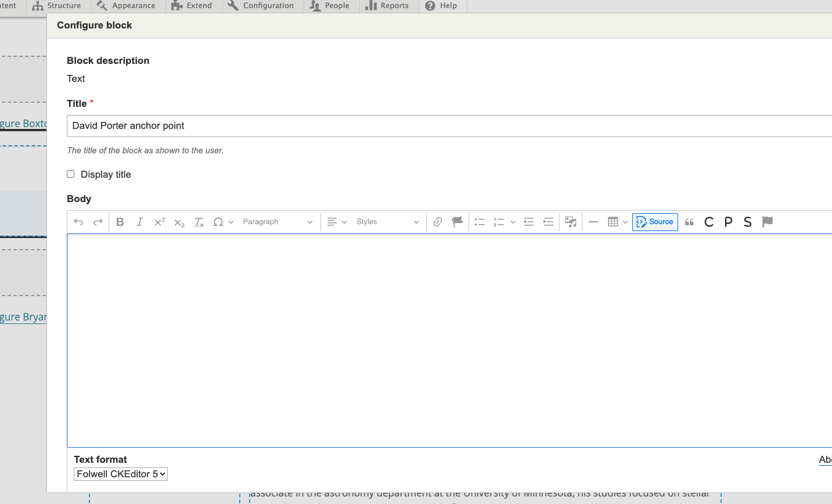
Task: Apply superscript formatting
Action: 160,222
